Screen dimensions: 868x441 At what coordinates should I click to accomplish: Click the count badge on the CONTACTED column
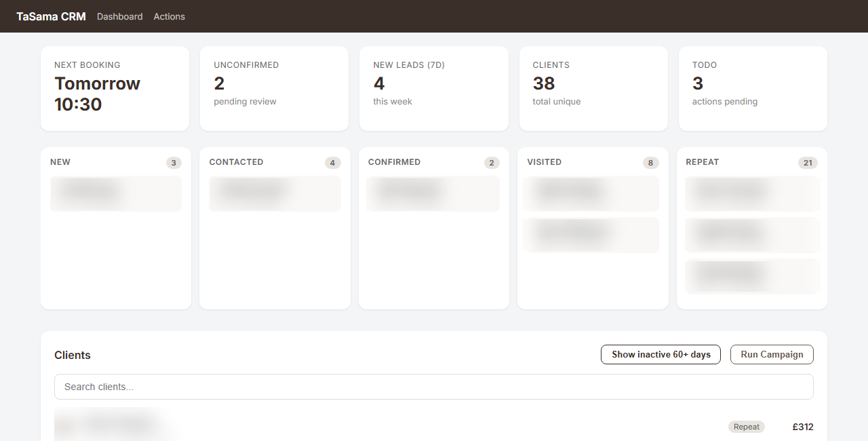click(x=332, y=163)
